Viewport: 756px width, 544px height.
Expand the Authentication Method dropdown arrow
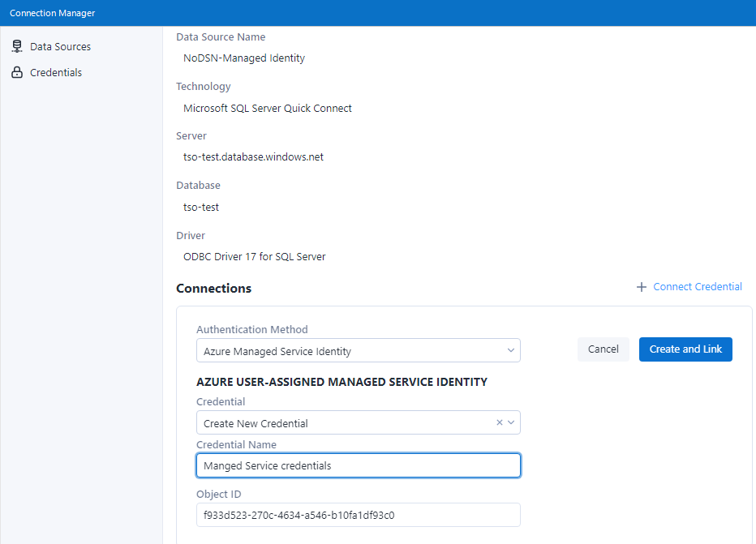pyautogui.click(x=510, y=351)
